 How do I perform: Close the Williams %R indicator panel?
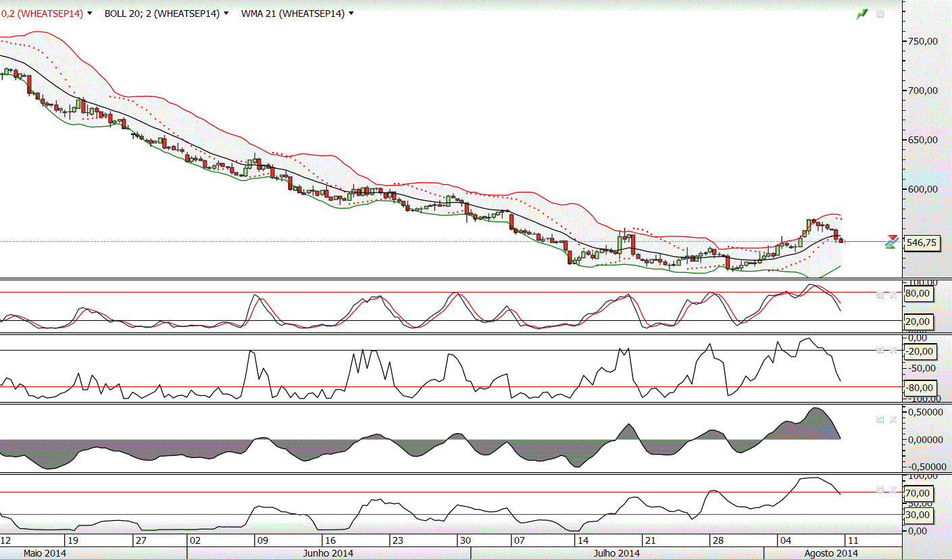pyautogui.click(x=893, y=350)
